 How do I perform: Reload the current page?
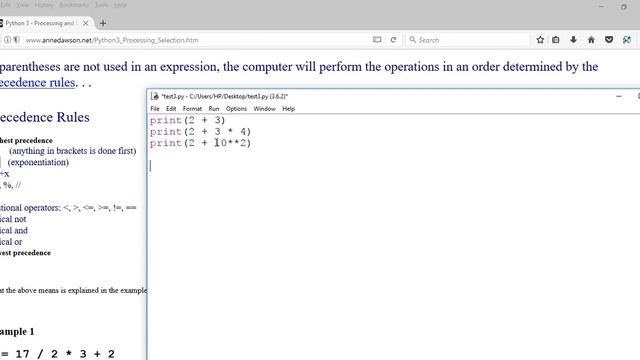[393, 40]
